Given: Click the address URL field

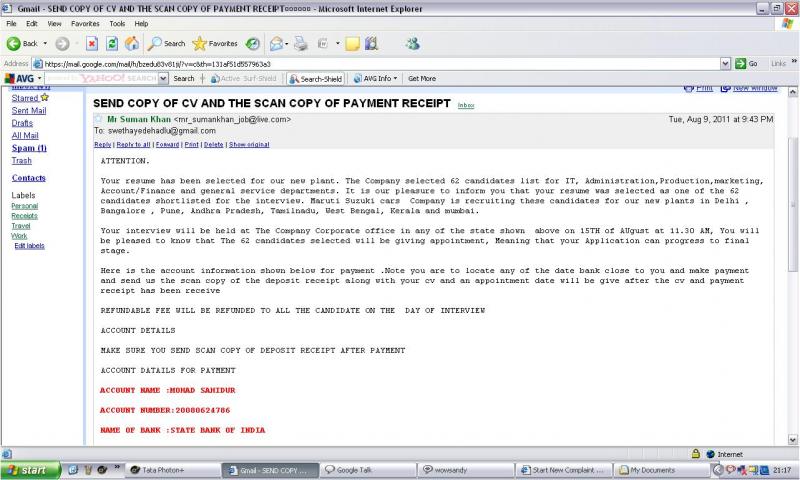Looking at the screenshot, I should tap(378, 64).
